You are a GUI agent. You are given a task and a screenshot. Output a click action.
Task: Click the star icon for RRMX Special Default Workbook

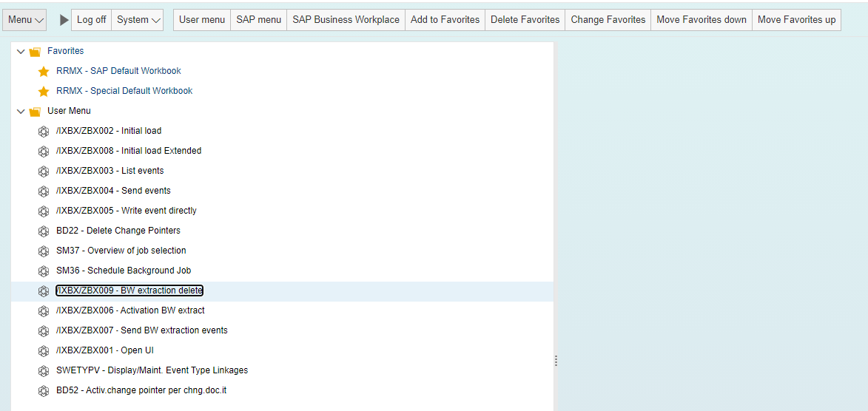[44, 92]
